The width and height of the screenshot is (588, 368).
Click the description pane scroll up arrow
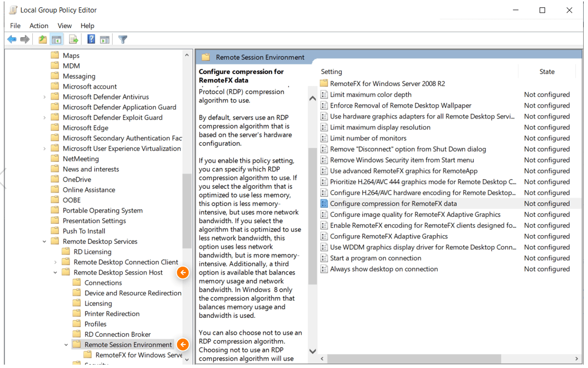[x=312, y=99]
